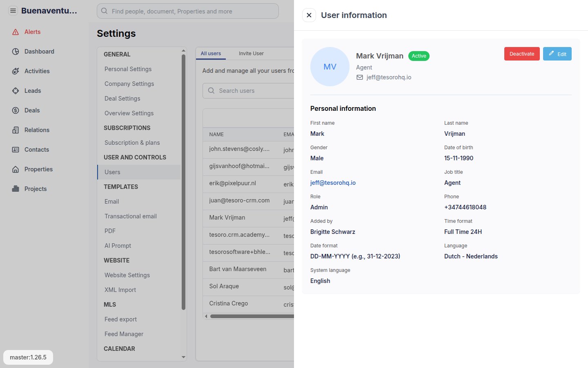Open the jeff@tesorohq.io email link
The height and width of the screenshot is (368, 588).
tap(333, 183)
